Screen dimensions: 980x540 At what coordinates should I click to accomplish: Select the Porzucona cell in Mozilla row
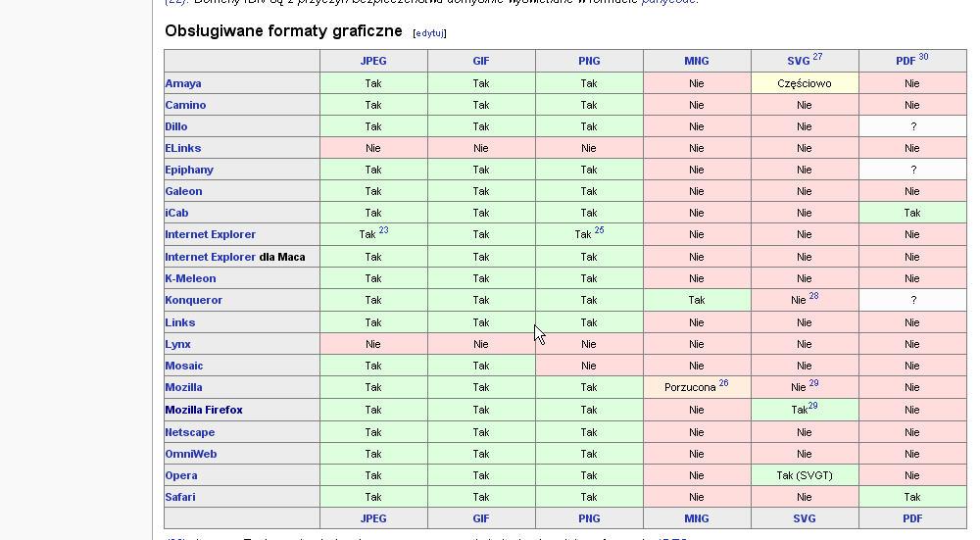pos(696,387)
